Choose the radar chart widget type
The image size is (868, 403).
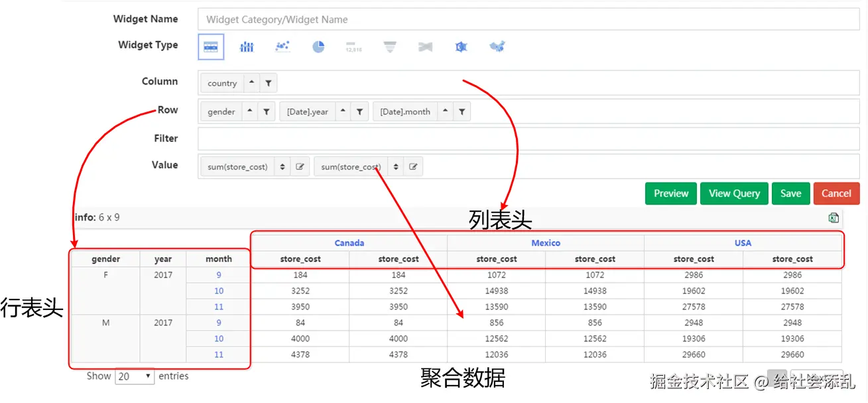pyautogui.click(x=462, y=46)
